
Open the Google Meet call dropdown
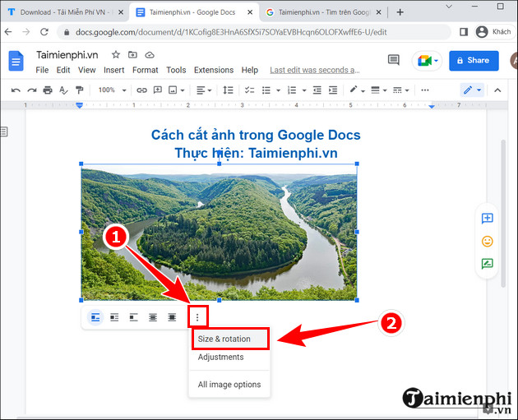point(428,61)
